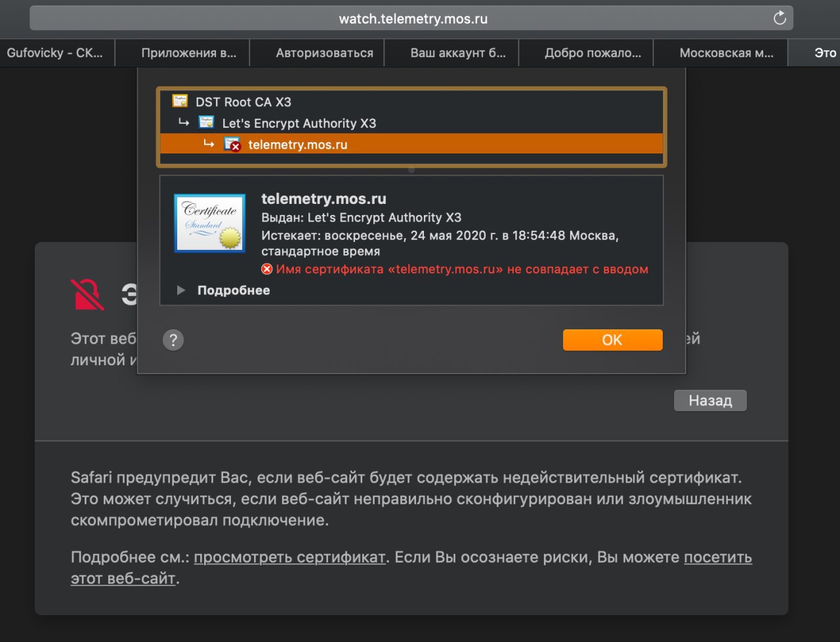Click the crossed-out red lock warning icon
This screenshot has height=642, width=840.
pos(87,294)
